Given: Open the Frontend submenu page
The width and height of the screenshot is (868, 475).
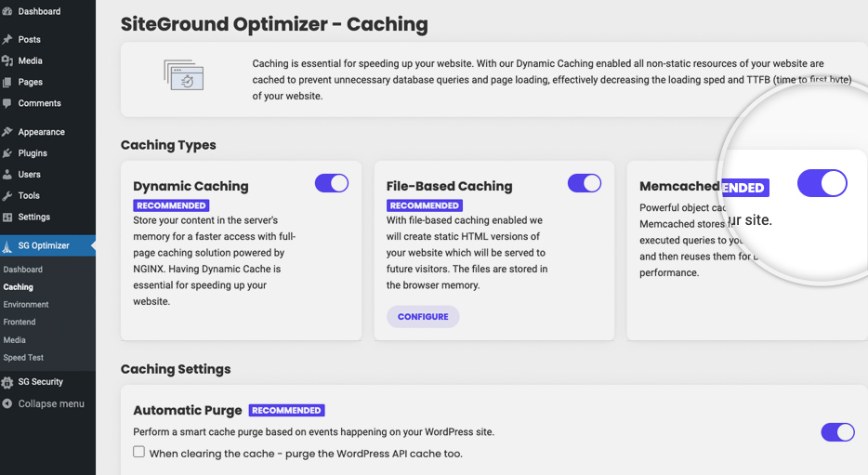Looking at the screenshot, I should click(20, 322).
